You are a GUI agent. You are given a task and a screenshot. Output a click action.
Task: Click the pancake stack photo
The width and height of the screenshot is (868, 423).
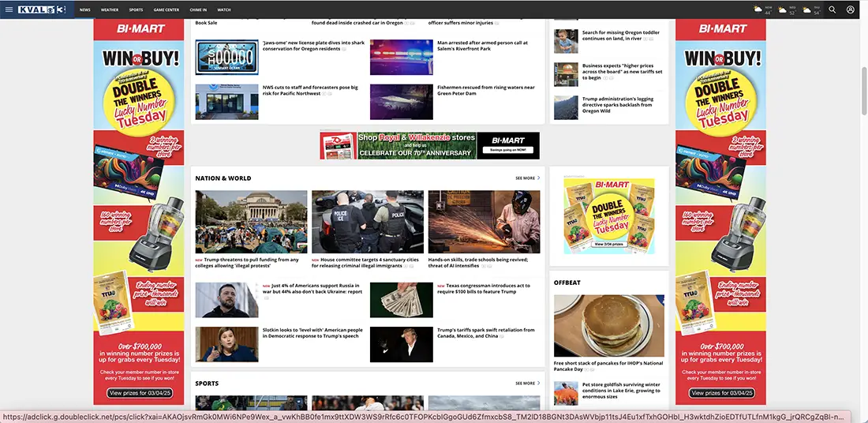coord(609,326)
